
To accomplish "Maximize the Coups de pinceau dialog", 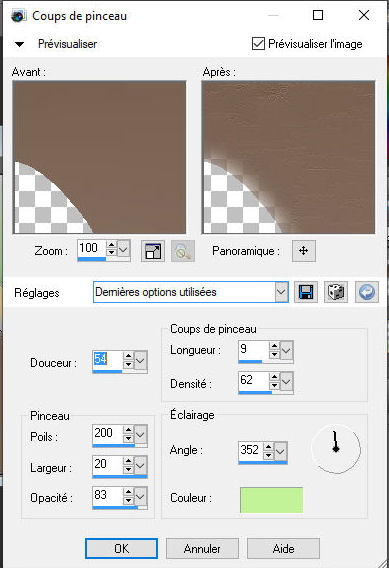I will point(318,15).
